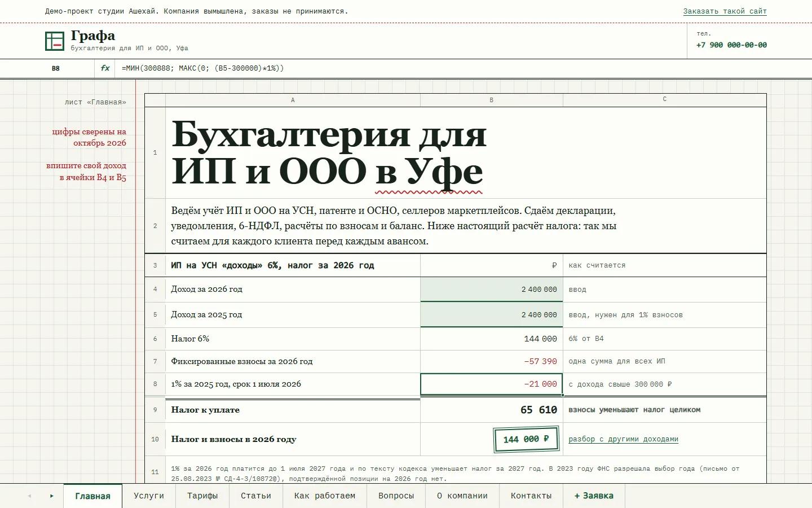This screenshot has height=508, width=812.
Task: Click the B8 cell reference box
Action: click(x=56, y=68)
